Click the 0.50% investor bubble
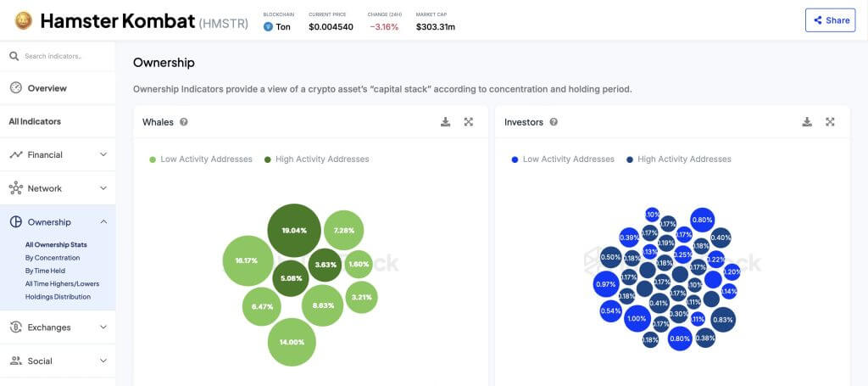 [x=610, y=258]
